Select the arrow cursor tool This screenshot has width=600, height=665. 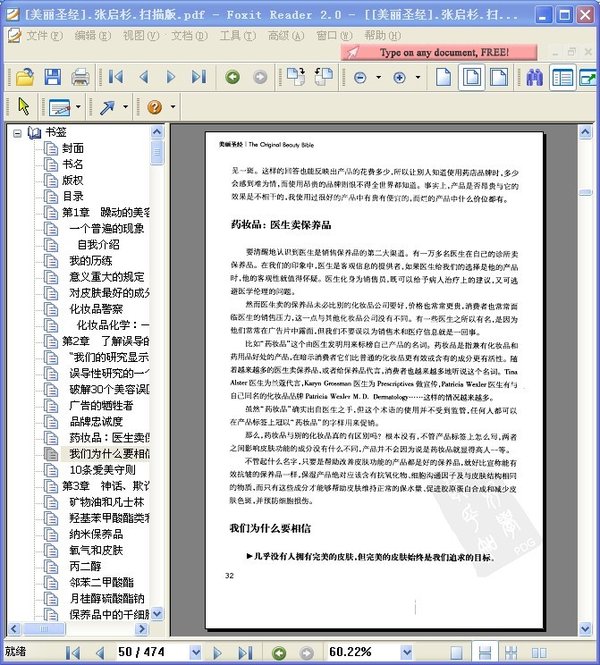(x=24, y=106)
